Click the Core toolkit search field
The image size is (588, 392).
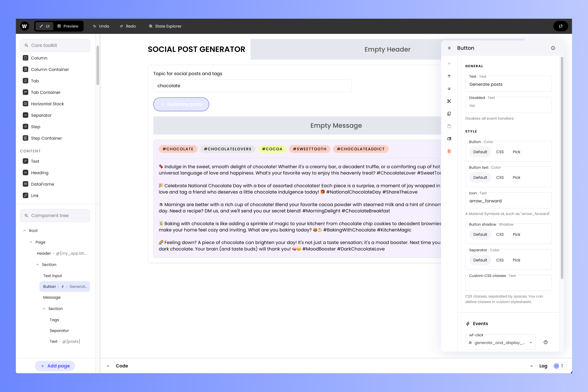tap(55, 45)
